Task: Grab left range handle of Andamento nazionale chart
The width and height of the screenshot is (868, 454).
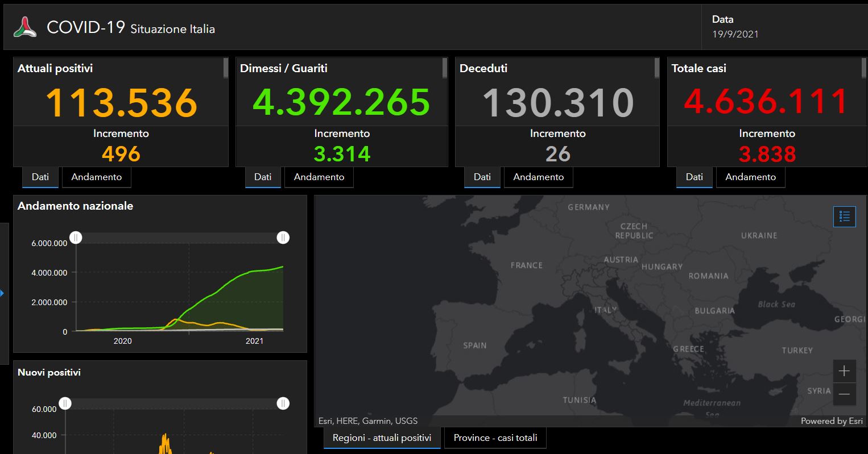Action: 76,238
